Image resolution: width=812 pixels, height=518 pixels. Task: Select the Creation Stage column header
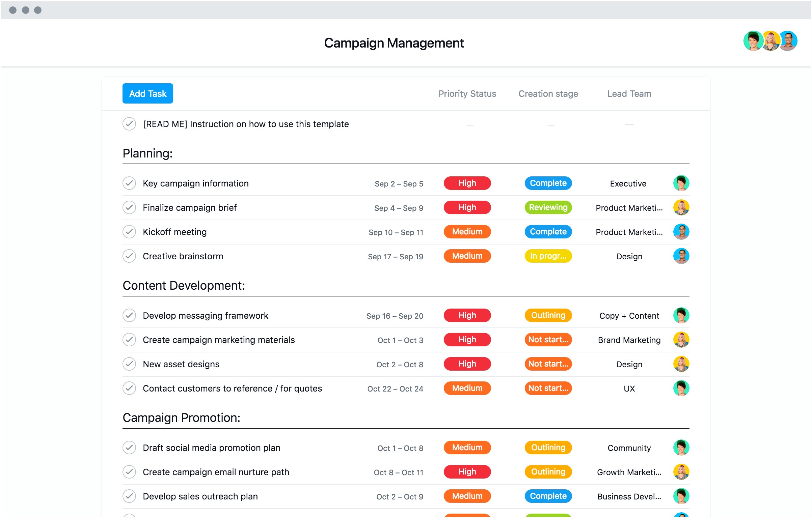[x=547, y=93]
